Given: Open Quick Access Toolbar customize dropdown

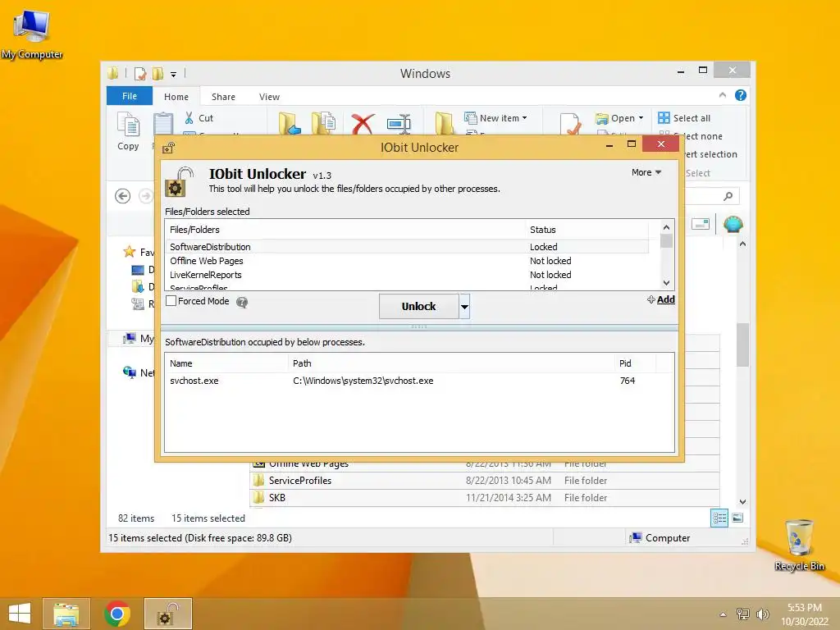Looking at the screenshot, I should (174, 74).
